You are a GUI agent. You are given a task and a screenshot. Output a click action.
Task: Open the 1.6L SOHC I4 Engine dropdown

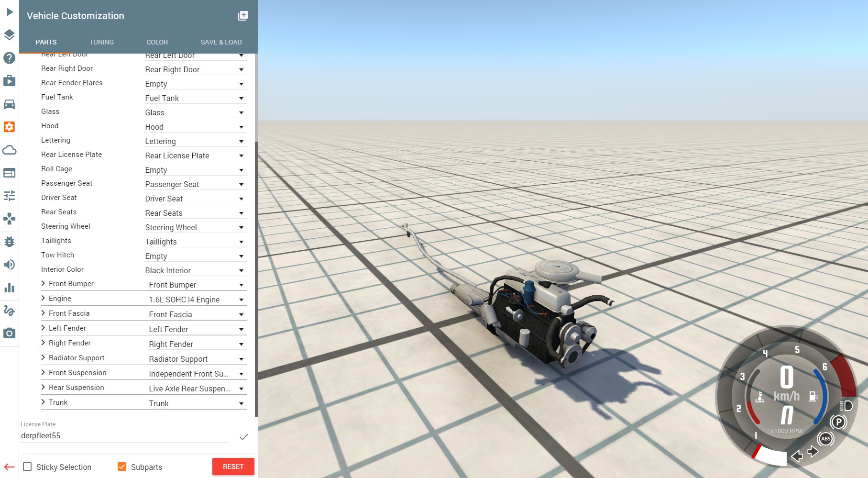coord(197,300)
